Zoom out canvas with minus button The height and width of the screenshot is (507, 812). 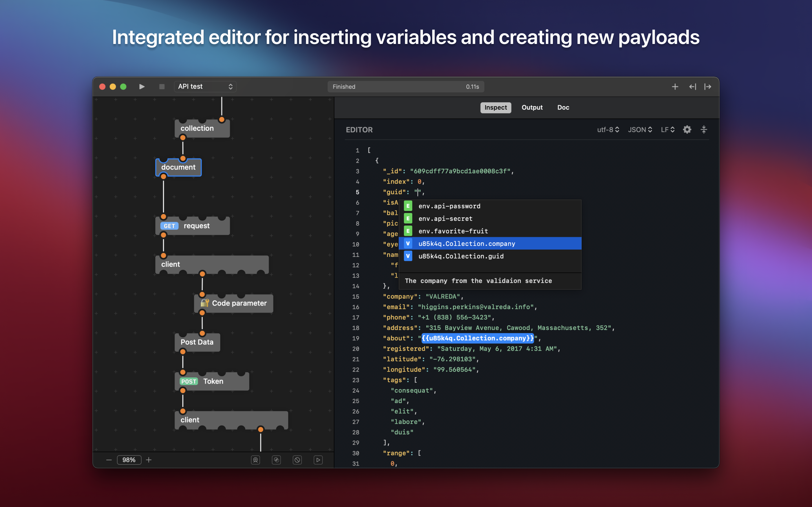coord(109,460)
